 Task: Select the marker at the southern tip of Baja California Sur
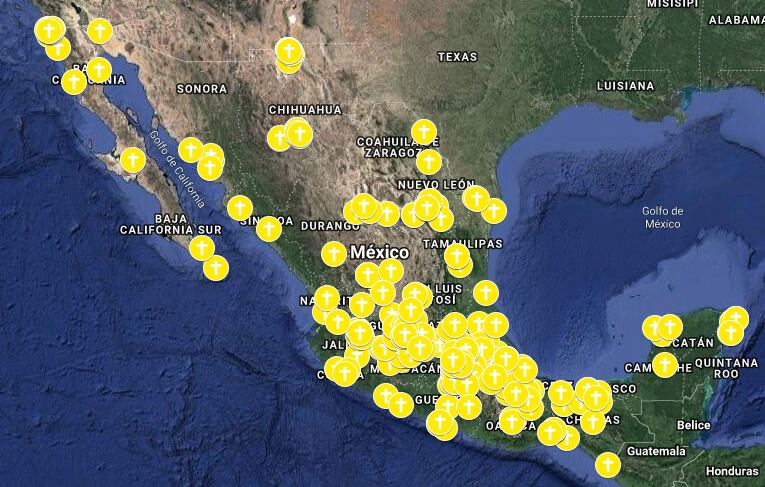click(216, 268)
